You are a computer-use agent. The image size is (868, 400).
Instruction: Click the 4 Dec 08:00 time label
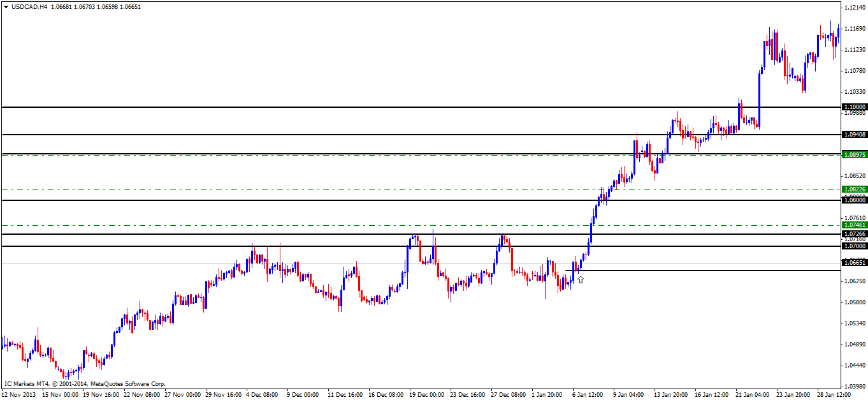point(262,395)
